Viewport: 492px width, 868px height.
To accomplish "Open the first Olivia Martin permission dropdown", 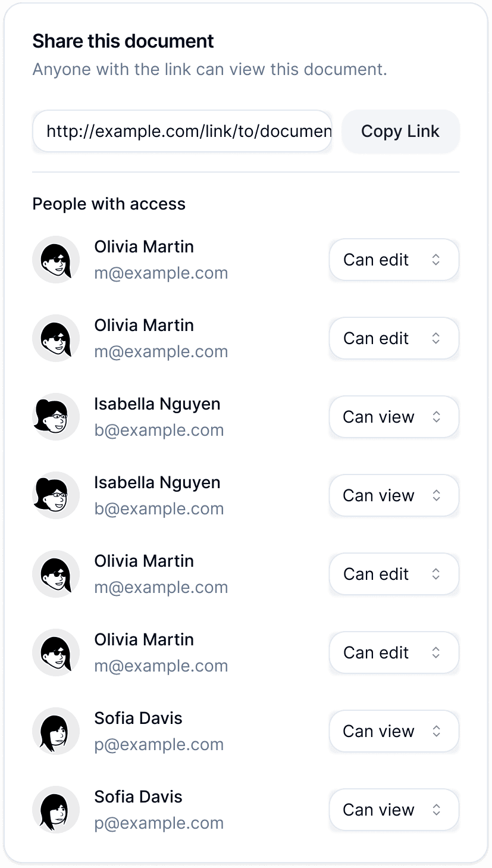I will (x=394, y=260).
